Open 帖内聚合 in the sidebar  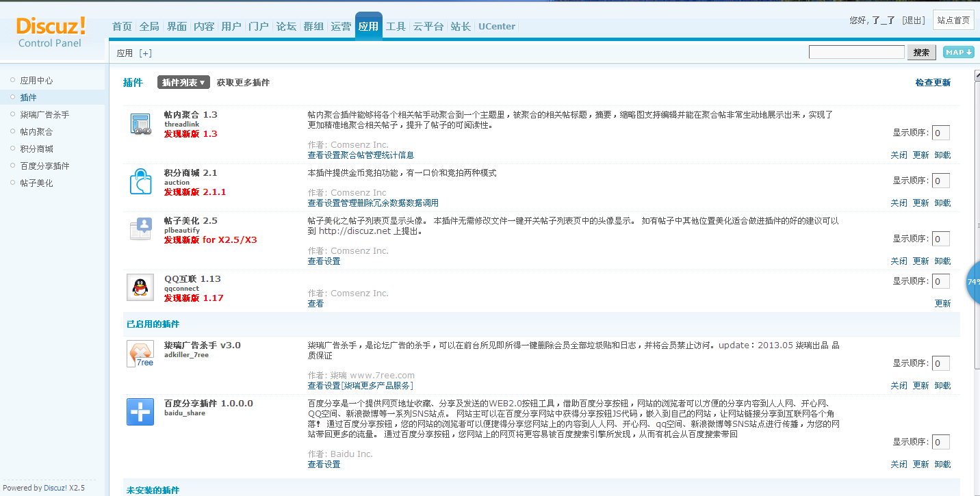pos(36,132)
